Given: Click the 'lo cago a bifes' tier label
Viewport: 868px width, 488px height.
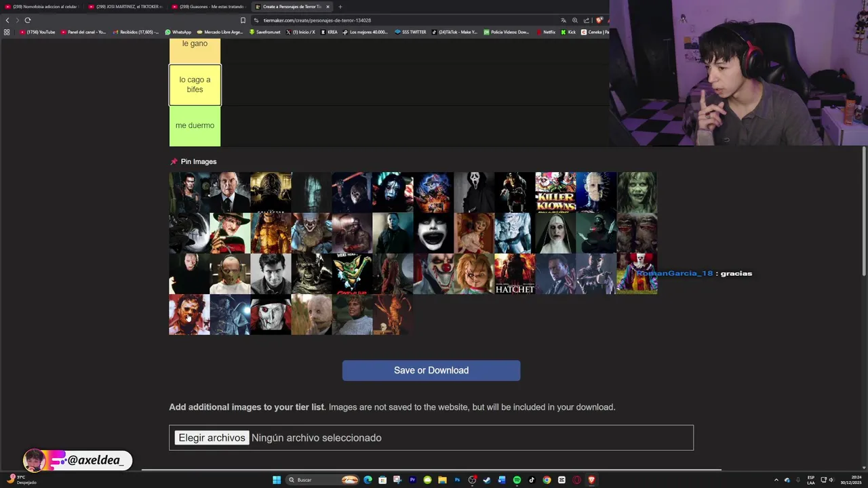Looking at the screenshot, I should 195,85.
